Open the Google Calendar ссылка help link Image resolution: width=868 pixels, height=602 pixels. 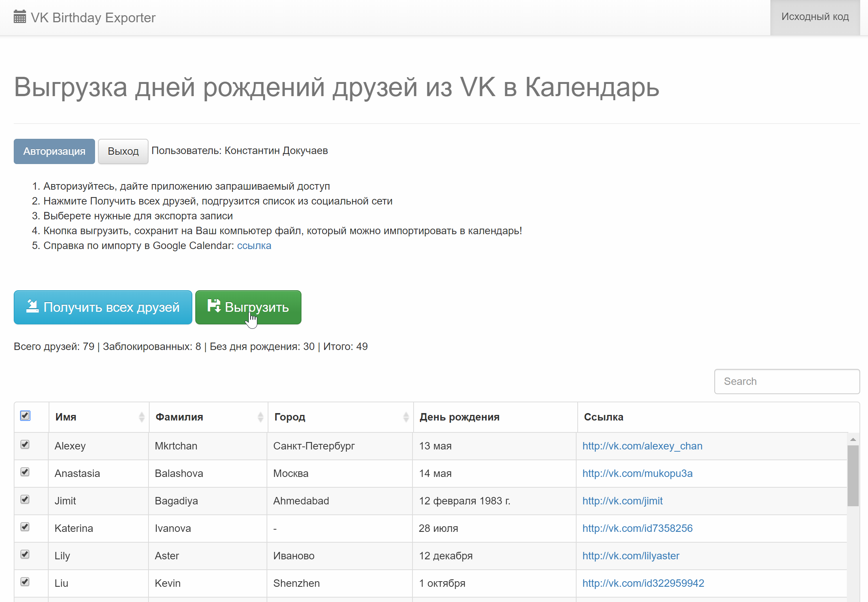[254, 246]
